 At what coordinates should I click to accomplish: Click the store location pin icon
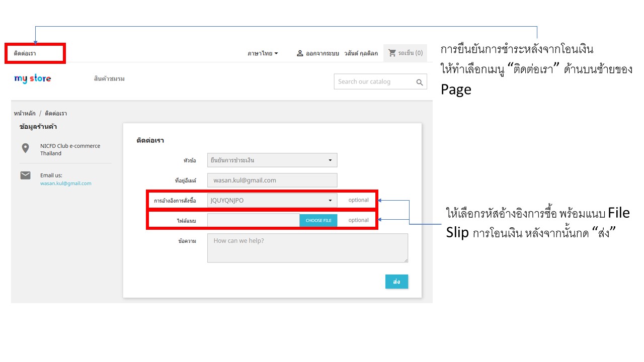click(x=26, y=148)
